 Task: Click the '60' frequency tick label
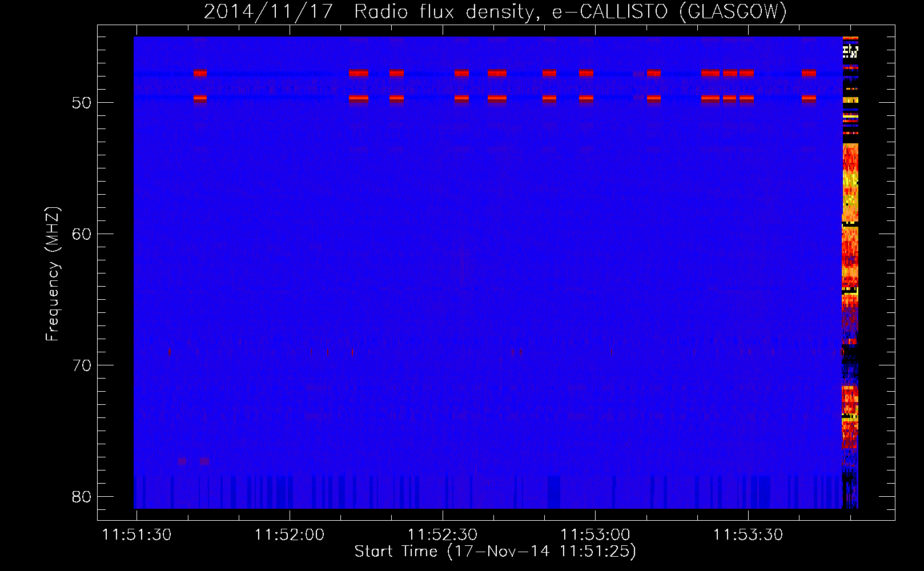click(x=82, y=234)
